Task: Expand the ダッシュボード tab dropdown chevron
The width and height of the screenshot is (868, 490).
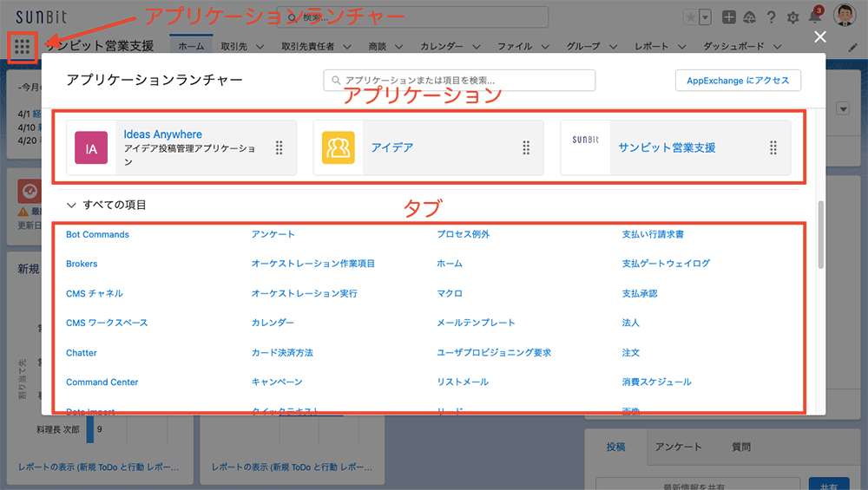Action: 778,47
